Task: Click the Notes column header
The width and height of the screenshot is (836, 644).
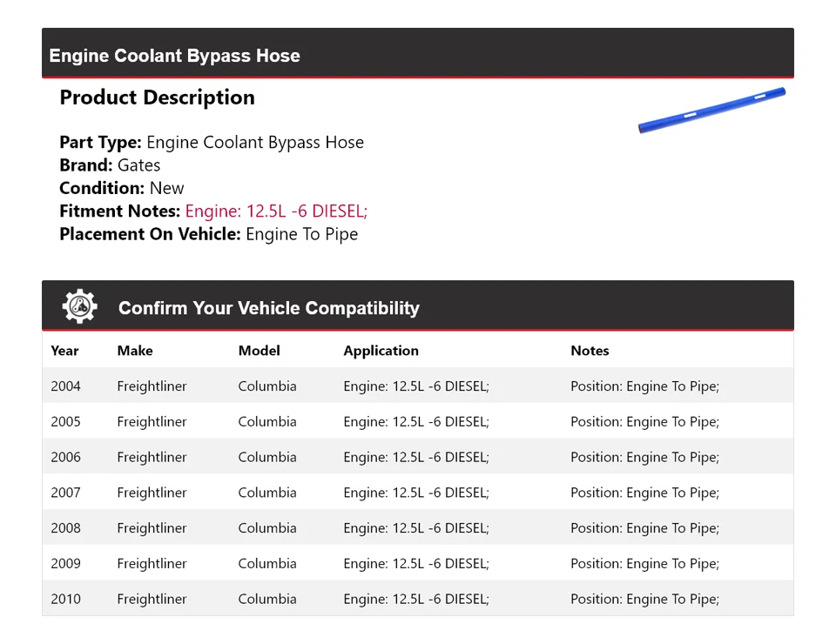Action: click(x=590, y=351)
